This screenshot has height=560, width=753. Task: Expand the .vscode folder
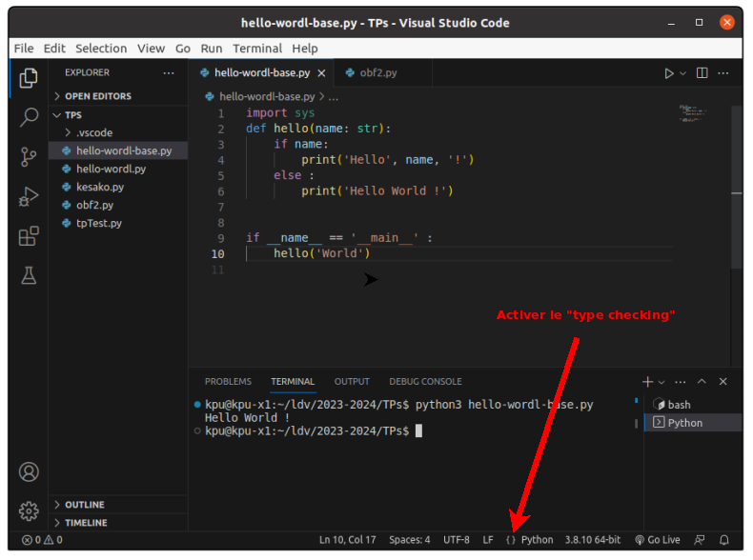point(118,133)
